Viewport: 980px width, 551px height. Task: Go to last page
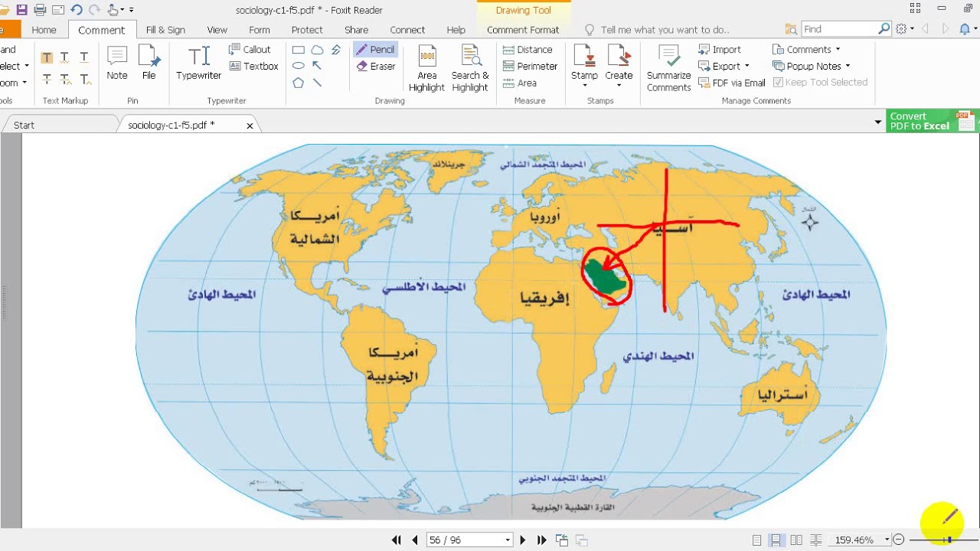click(542, 540)
